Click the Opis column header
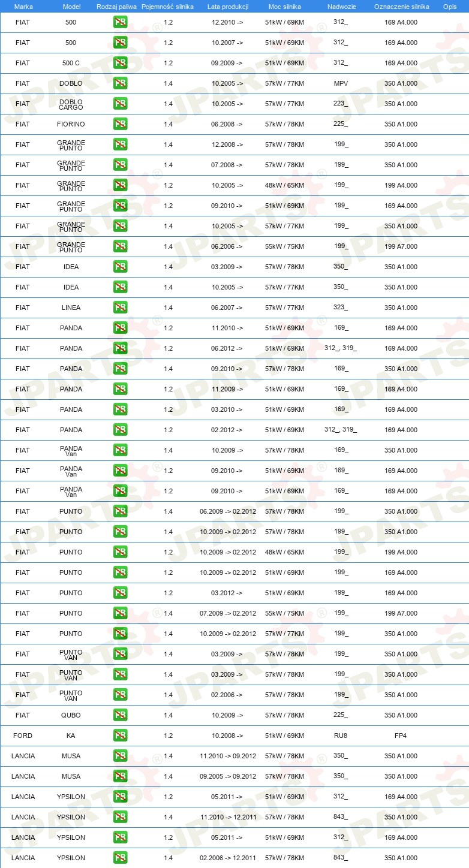The height and width of the screenshot is (868, 469). click(450, 7)
